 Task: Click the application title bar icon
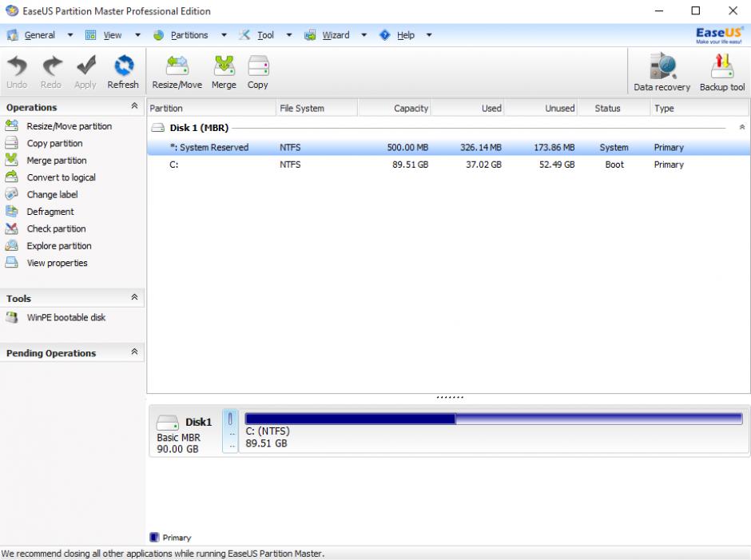click(x=11, y=10)
